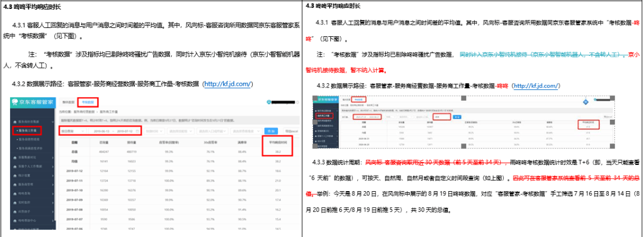The height and width of the screenshot is (237, 644).
Task: Switch to the 考核数据 tab in left screenshot
Action: tap(88, 102)
